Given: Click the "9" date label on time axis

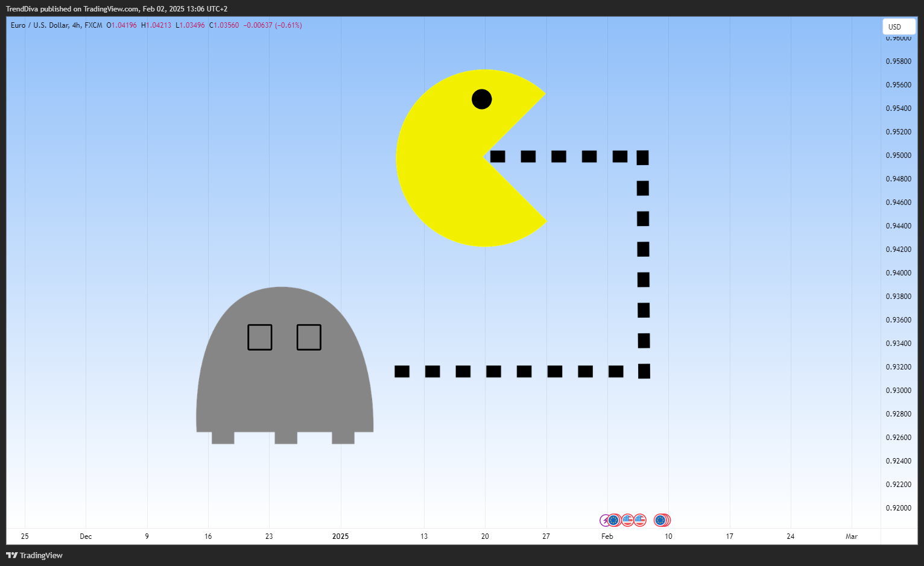Looking at the screenshot, I should (147, 536).
